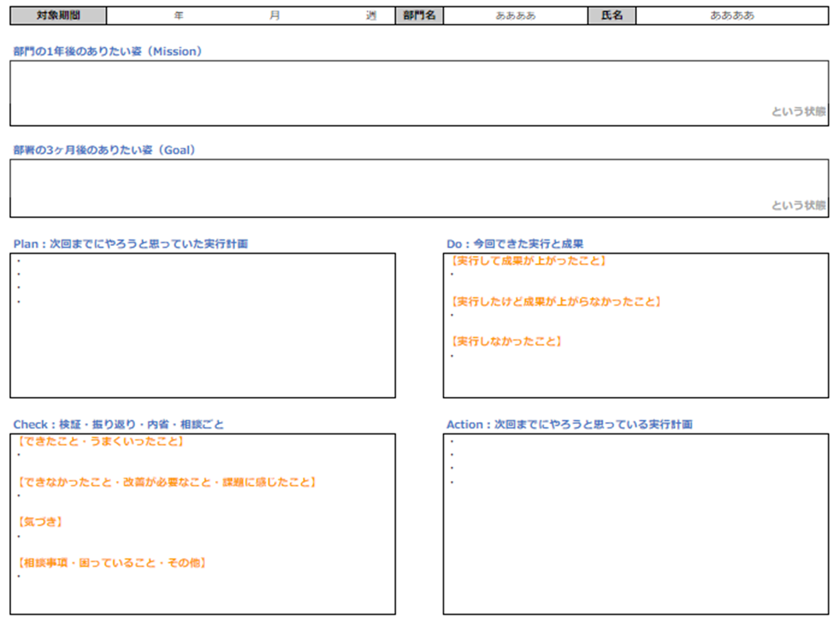
Task: Click the 氏名 label cell
Action: (x=612, y=16)
